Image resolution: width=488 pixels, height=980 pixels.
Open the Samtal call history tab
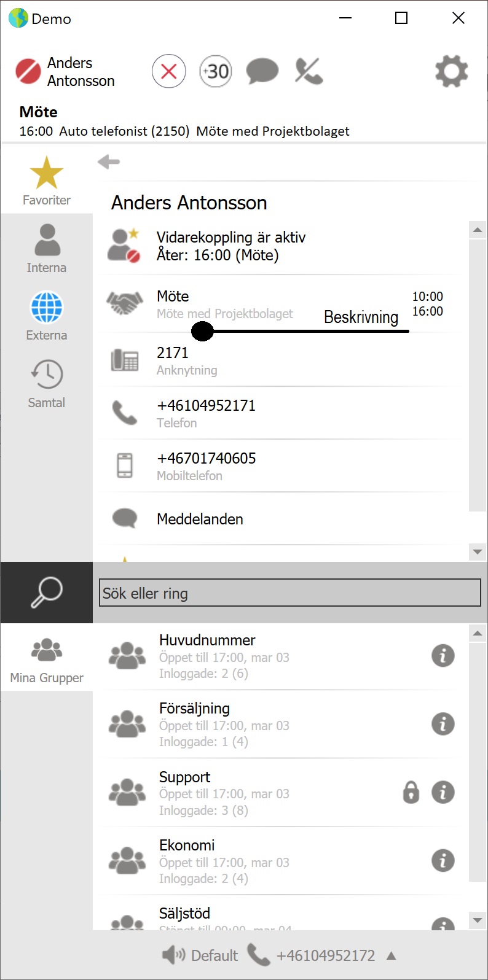point(47,384)
